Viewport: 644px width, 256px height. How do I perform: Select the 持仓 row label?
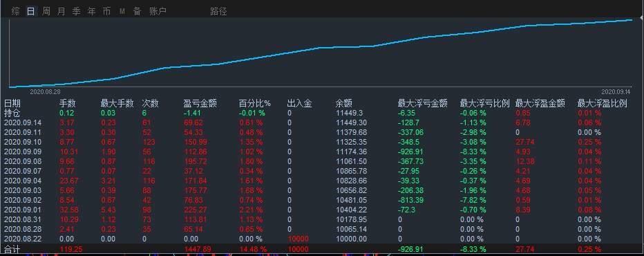point(12,113)
